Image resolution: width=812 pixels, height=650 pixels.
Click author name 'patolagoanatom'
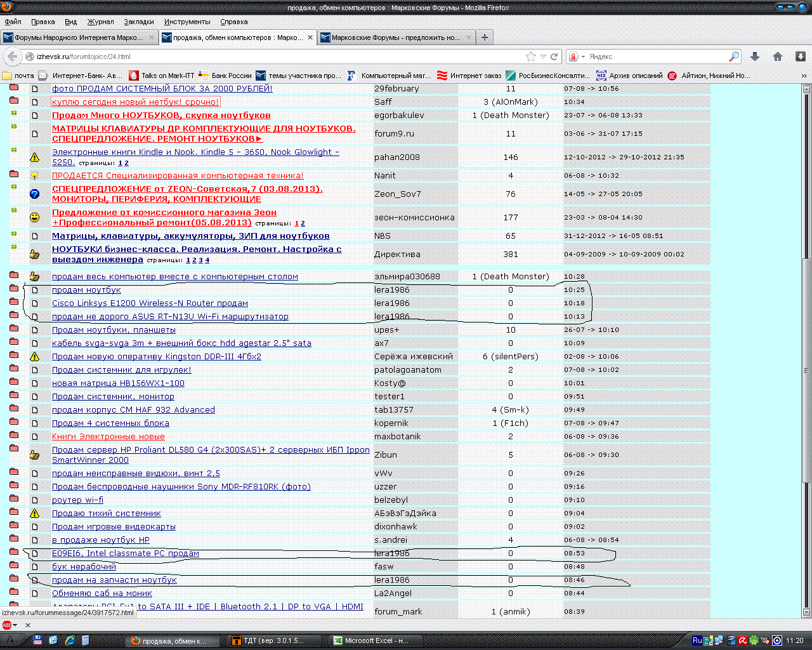point(408,369)
